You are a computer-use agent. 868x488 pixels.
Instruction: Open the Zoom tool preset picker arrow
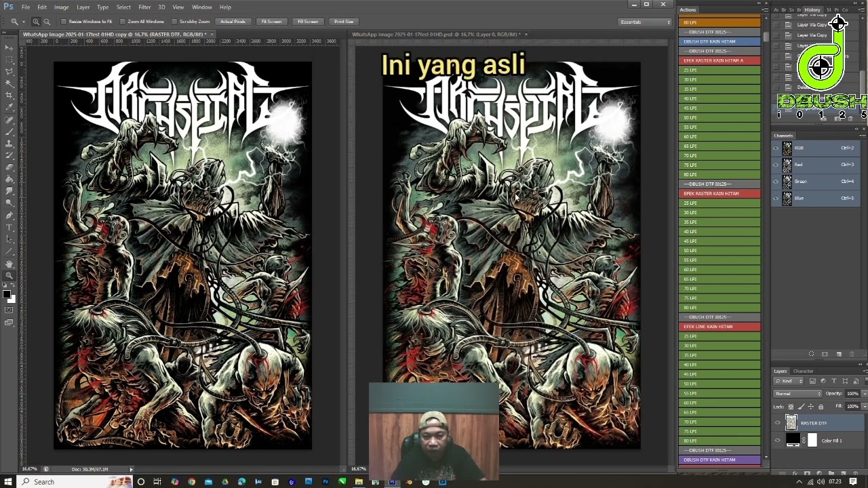(x=24, y=22)
